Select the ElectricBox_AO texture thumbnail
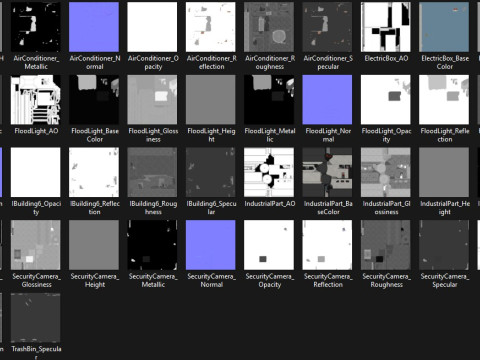 [x=386, y=27]
